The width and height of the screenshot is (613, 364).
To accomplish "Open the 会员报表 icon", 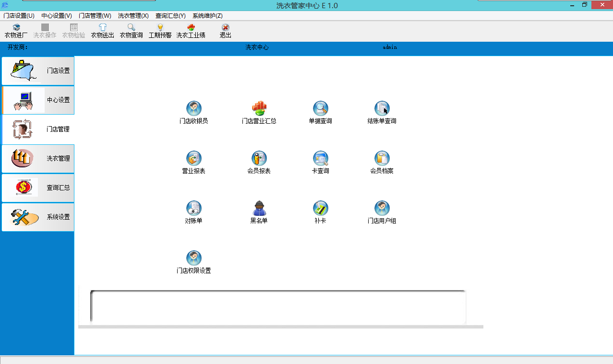I will [259, 158].
